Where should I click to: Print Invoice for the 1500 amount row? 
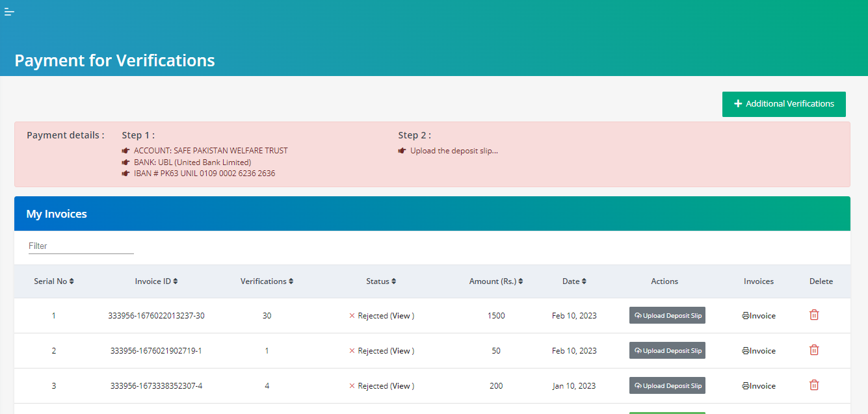759,316
